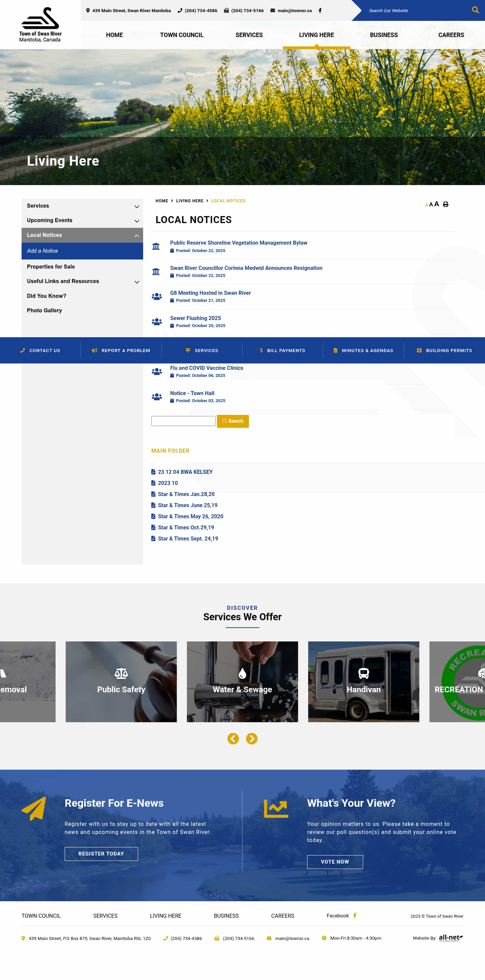This screenshot has height=980, width=485.
Task: Click building icon beside Corinna Medwid resignation
Action: pos(156,272)
